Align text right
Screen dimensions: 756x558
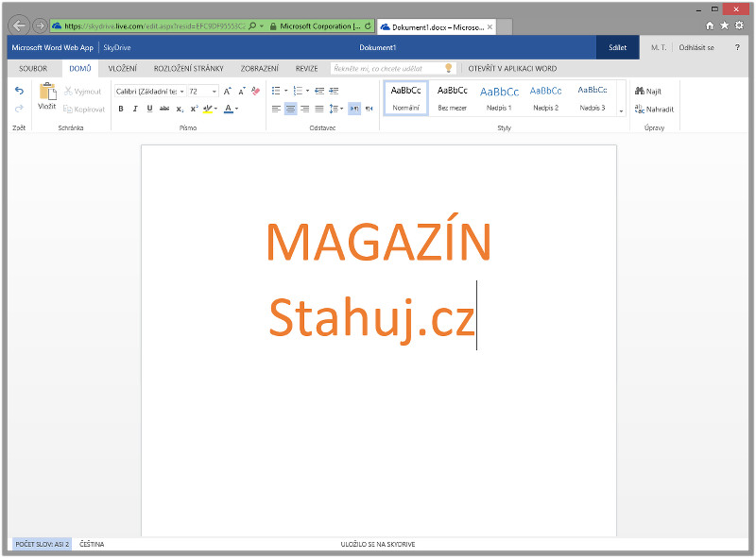[x=304, y=109]
